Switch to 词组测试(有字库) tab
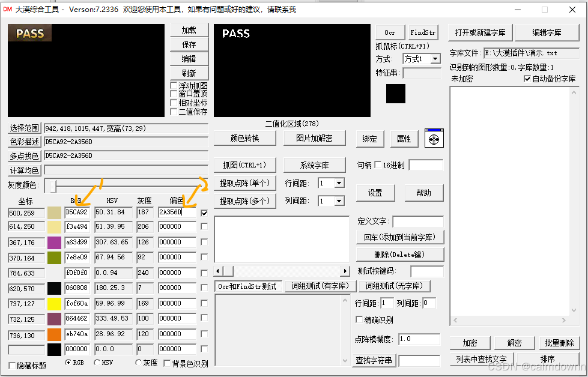Viewport: 588px width, 377px height. 320,286
